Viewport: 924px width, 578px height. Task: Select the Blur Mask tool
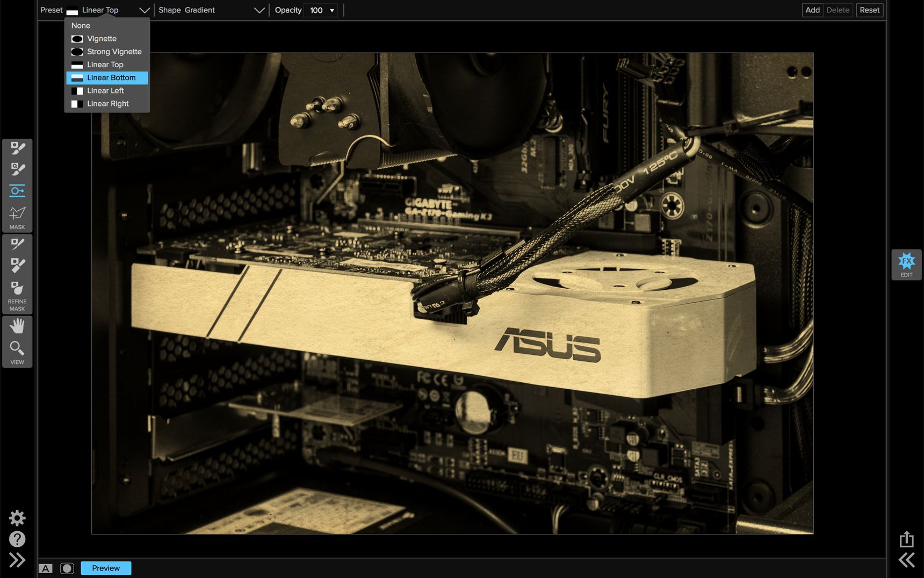pos(17,288)
